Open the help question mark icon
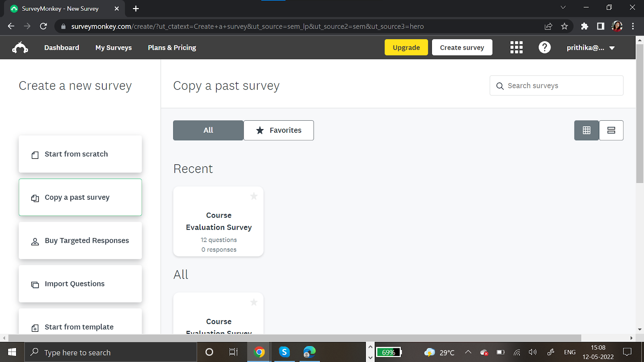 tap(545, 47)
